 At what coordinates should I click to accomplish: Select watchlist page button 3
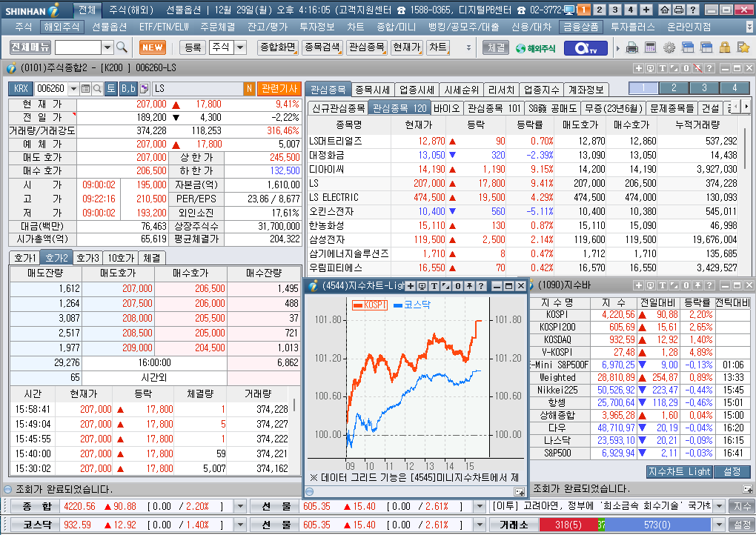click(704, 87)
